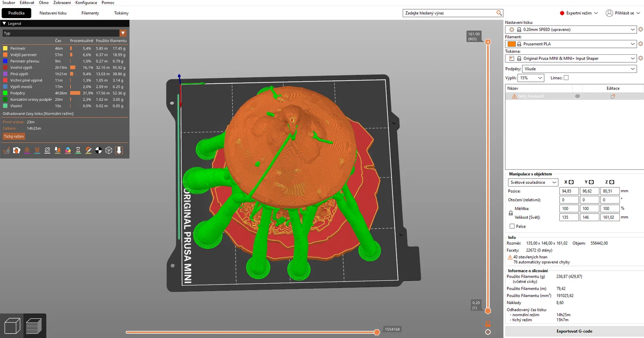This screenshot has height=338, width=644.
Task: Toggle seams icon in legend toolbar
Action: (x=47, y=150)
